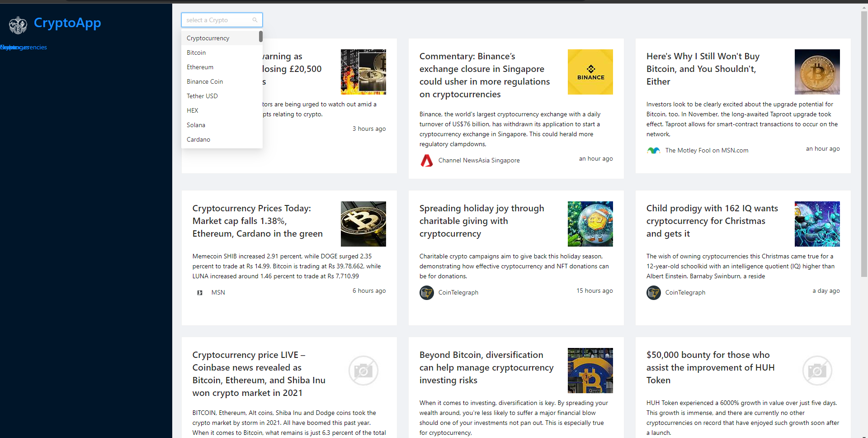This screenshot has width=868, height=438.
Task: Click 'an hour ago' on the Motley Fool card
Action: click(x=823, y=149)
